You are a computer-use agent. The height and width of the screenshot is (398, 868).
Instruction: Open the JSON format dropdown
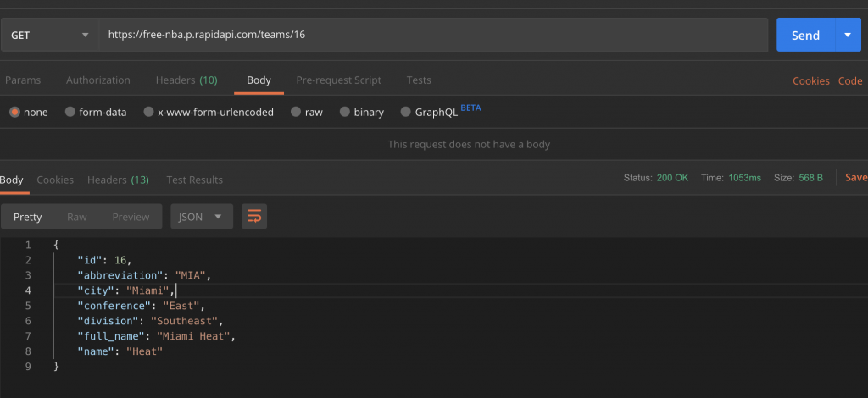click(x=202, y=217)
